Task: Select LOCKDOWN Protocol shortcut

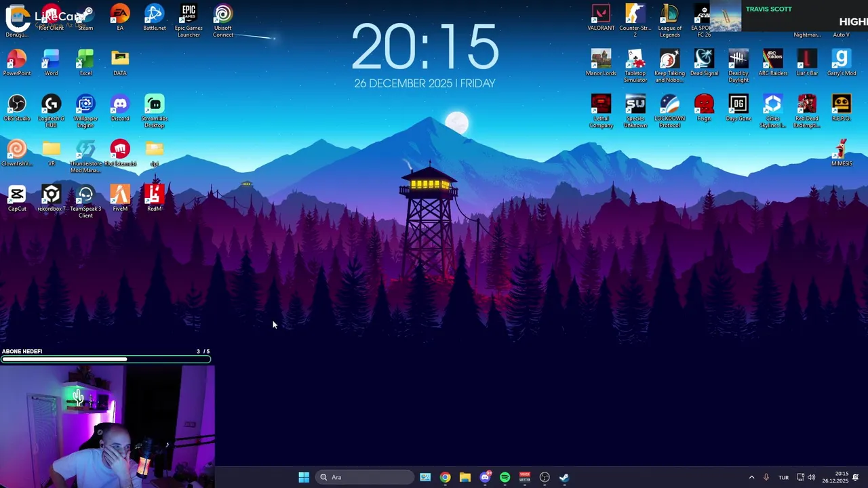Action: [669, 111]
